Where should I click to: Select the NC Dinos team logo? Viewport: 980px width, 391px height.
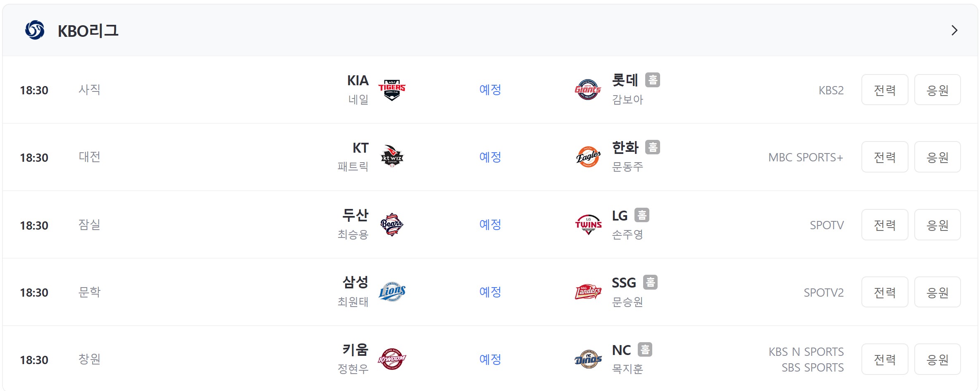588,359
